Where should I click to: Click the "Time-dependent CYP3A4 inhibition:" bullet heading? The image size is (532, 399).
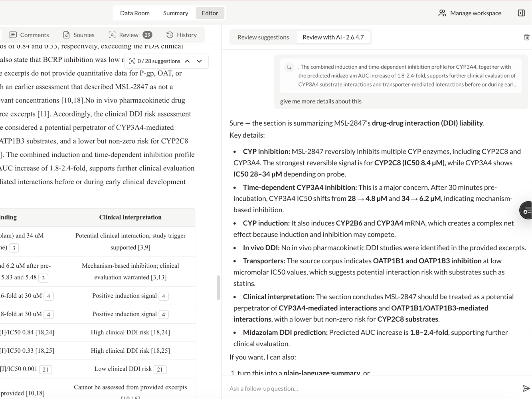[x=300, y=188]
